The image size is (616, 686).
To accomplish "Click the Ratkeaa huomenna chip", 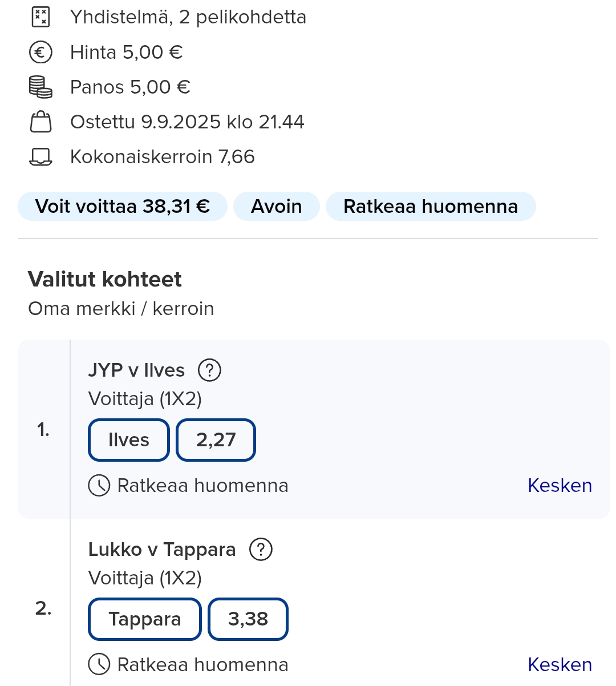I will pyautogui.click(x=431, y=206).
